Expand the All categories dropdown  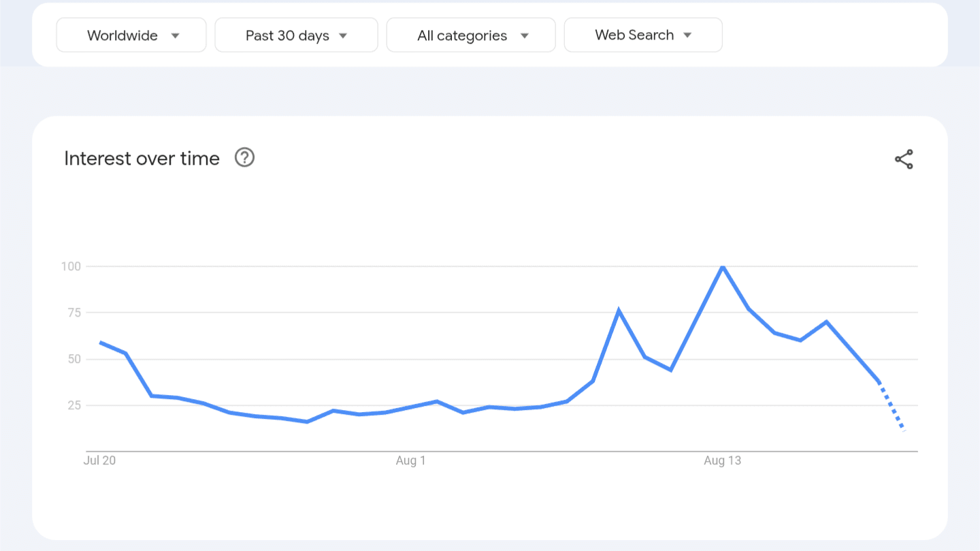[x=470, y=35]
